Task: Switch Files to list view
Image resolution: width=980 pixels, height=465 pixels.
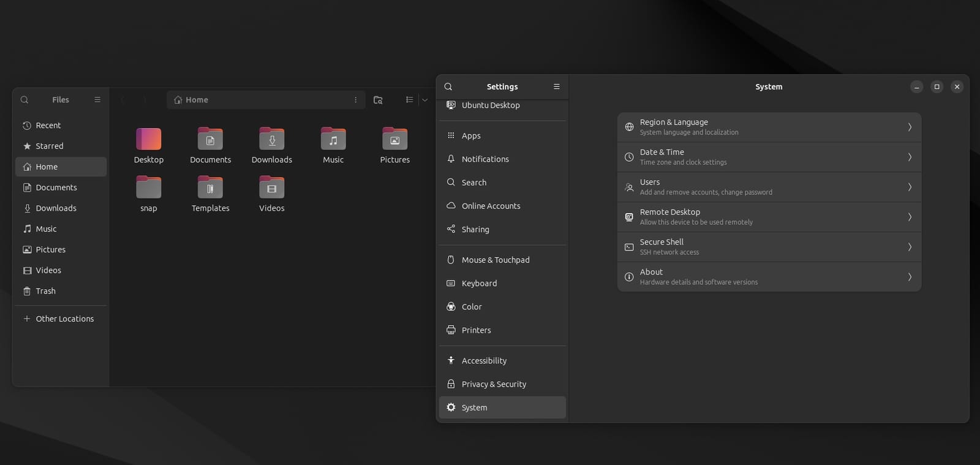Action: 409,100
